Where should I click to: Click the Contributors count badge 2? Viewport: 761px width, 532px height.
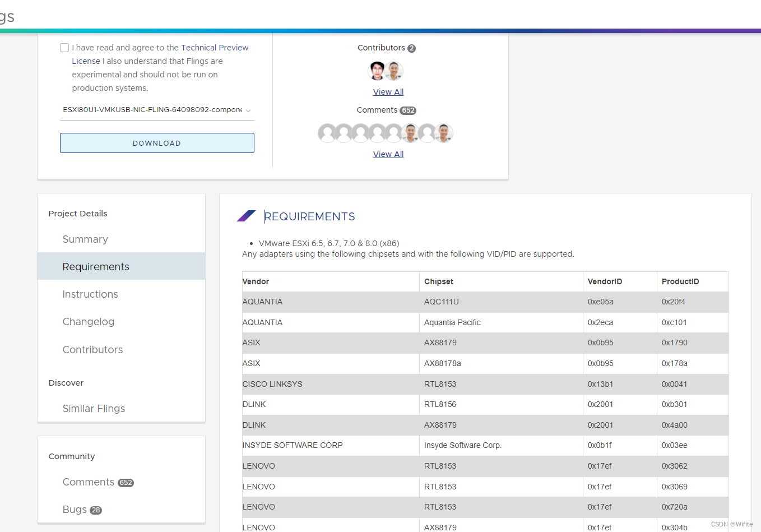pos(411,48)
